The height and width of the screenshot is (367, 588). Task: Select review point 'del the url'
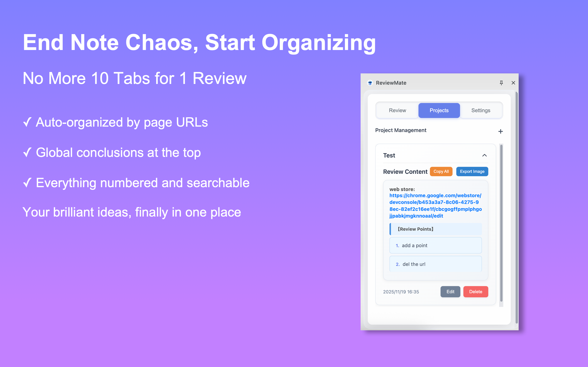click(435, 264)
